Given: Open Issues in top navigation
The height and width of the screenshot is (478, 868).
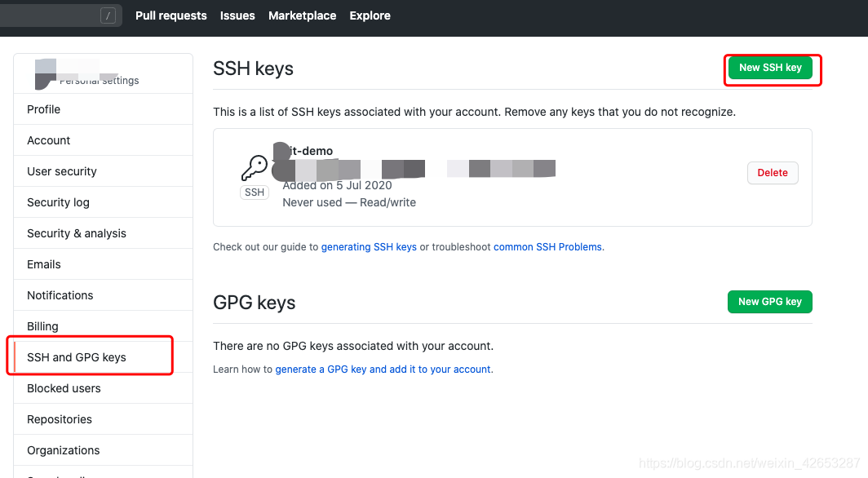Looking at the screenshot, I should click(237, 15).
